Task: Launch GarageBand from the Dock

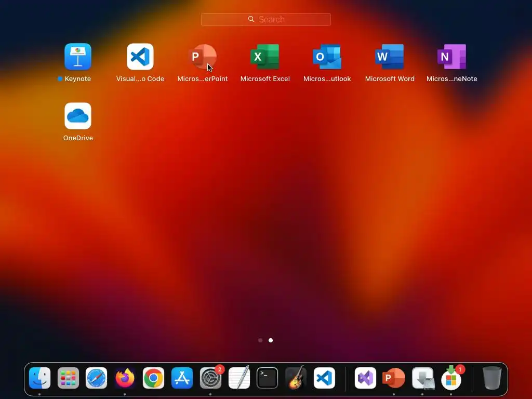Action: [x=296, y=378]
